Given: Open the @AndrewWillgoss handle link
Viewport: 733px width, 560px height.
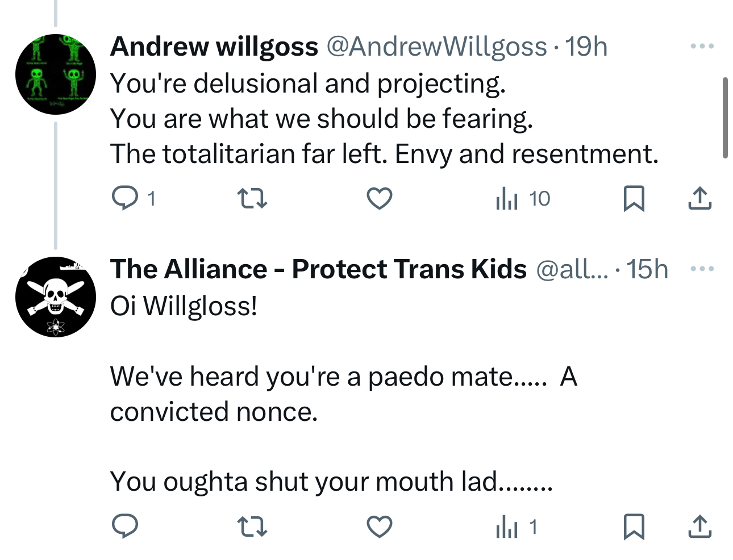Looking at the screenshot, I should point(436,46).
